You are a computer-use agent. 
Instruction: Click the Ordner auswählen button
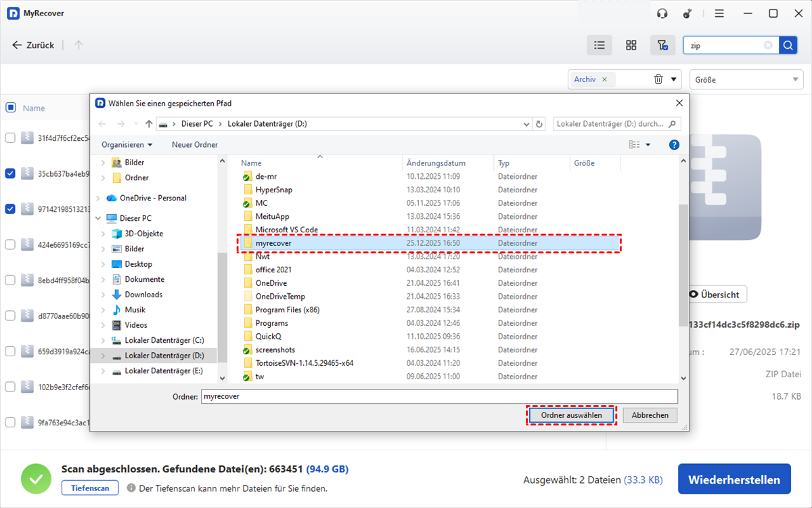[571, 415]
